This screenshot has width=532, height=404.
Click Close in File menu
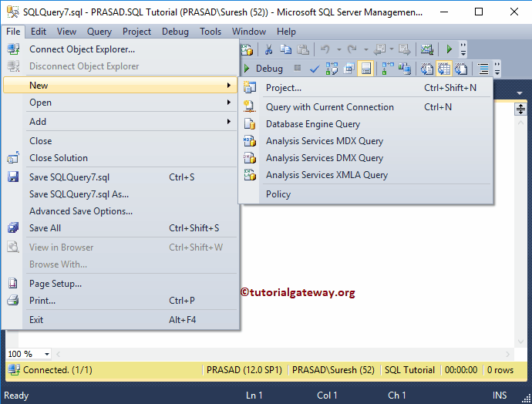120,141
